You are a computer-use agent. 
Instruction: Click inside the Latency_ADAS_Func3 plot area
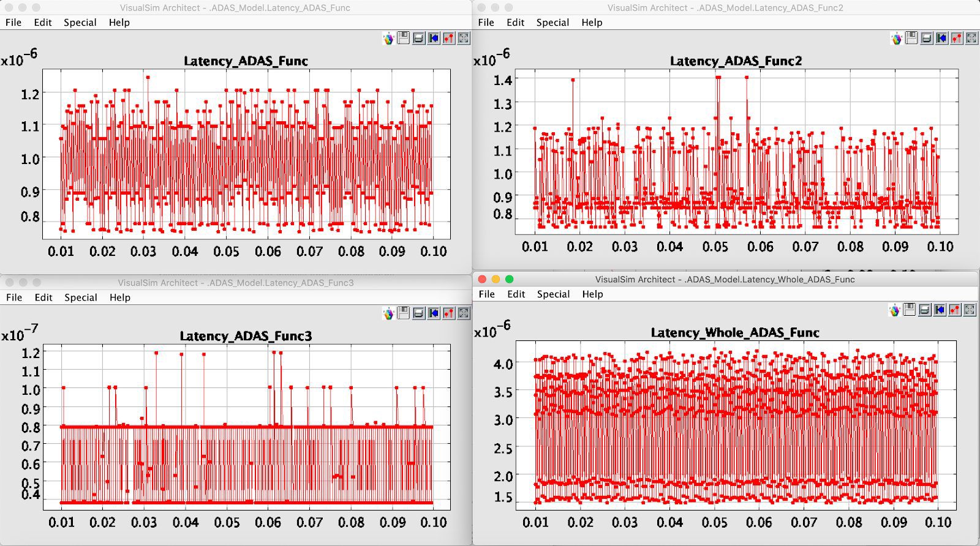click(246, 427)
